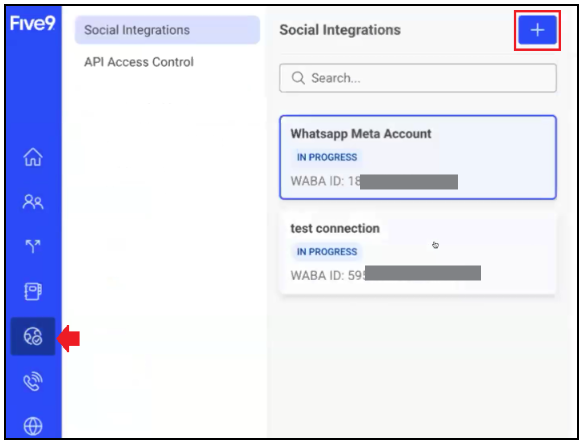The image size is (581, 443).
Task: Click WABA ID text of test connection
Action: 328,276
